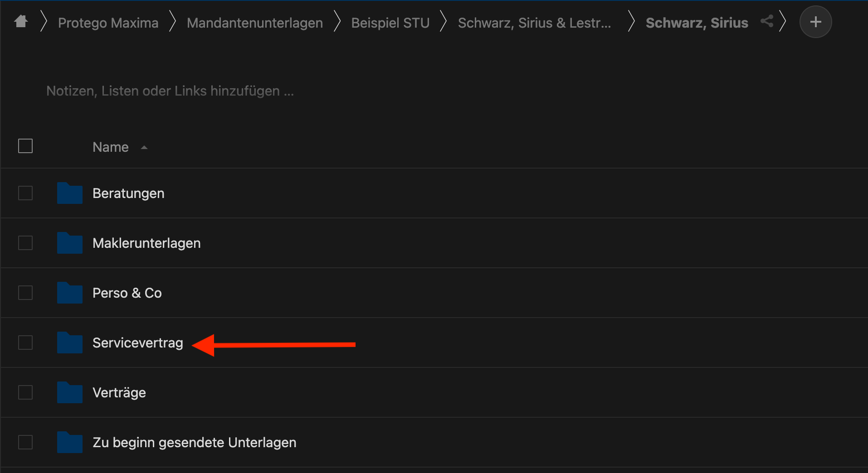The image size is (868, 473).
Task: Click the home icon in the breadcrumb
Action: pos(21,21)
